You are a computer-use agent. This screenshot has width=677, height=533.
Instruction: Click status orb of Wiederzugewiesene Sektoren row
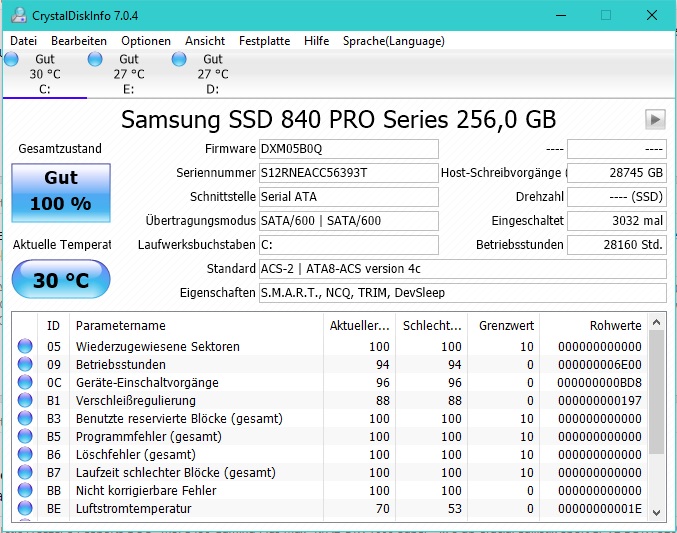tap(25, 346)
